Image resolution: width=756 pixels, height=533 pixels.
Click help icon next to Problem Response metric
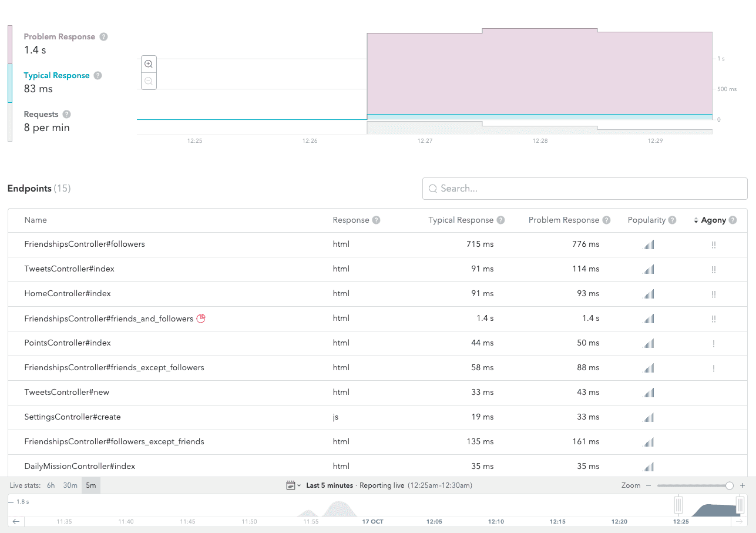[x=103, y=36]
